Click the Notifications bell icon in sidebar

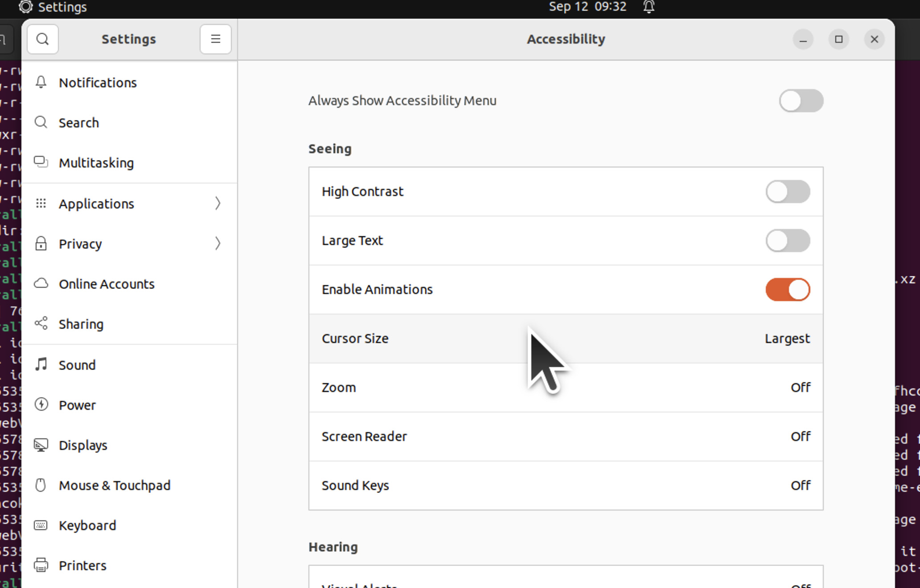tap(41, 82)
